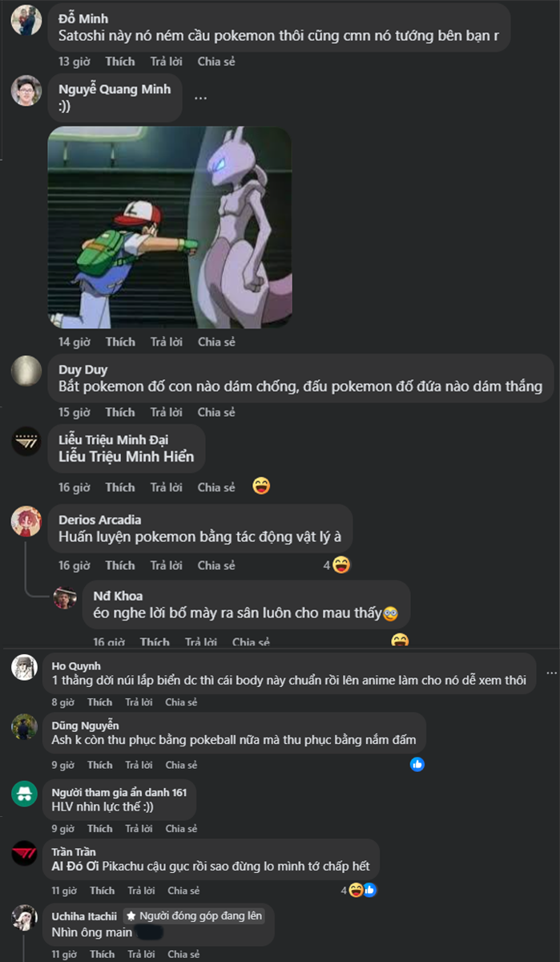Open more options next to Nguyễ Quang Minh's comment
Image resolution: width=560 pixels, height=962 pixels.
[200, 98]
